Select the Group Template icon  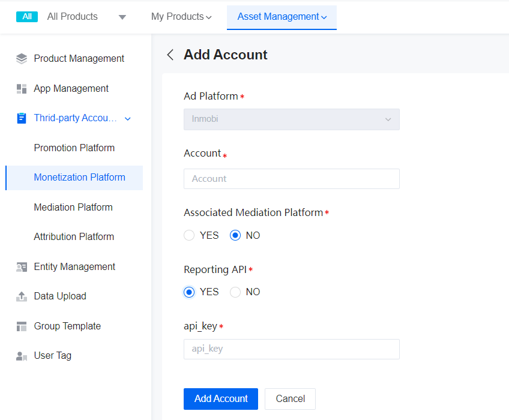coord(21,326)
